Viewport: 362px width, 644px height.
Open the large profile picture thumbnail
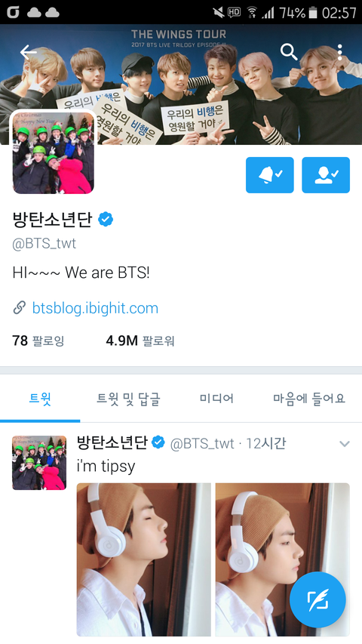click(54, 152)
